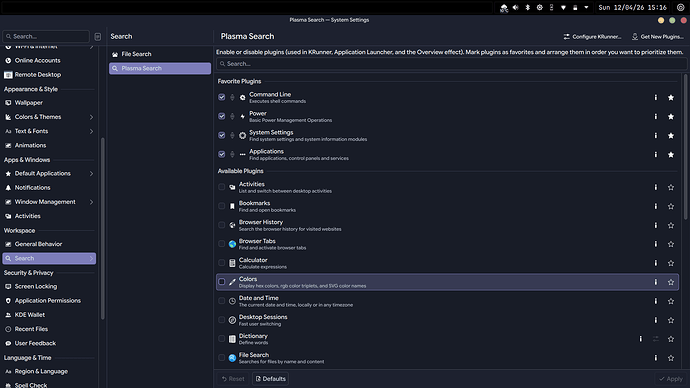Favorite the Browser History plugin
Viewport: 690px width, 388px height.
point(671,225)
